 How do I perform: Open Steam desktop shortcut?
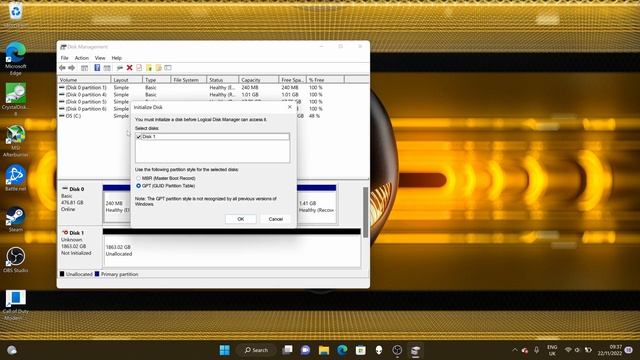pyautogui.click(x=16, y=219)
